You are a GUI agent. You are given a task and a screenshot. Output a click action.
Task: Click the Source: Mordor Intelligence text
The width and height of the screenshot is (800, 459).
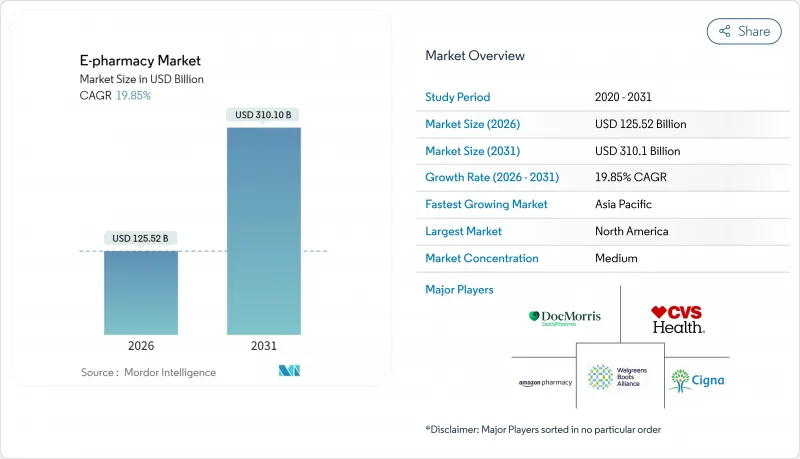pyautogui.click(x=148, y=372)
